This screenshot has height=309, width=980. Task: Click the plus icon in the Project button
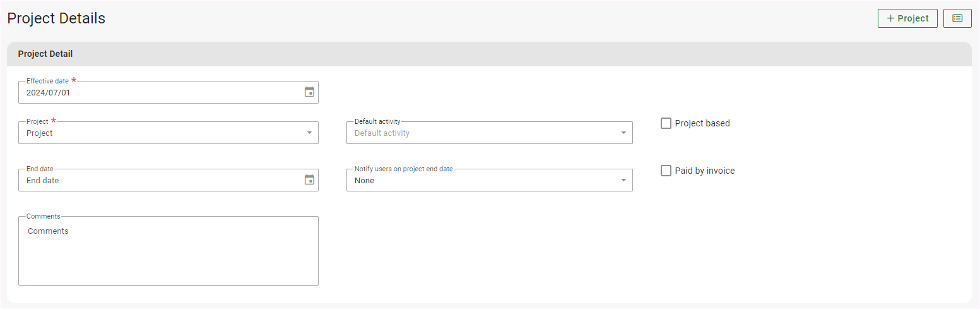(890, 18)
